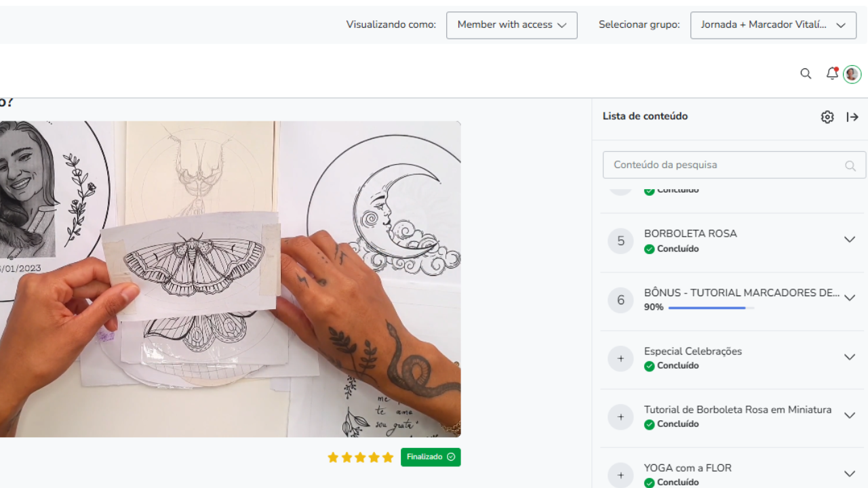Toggle the Finalizado completion button
This screenshot has width=868, height=488.
coord(431,457)
